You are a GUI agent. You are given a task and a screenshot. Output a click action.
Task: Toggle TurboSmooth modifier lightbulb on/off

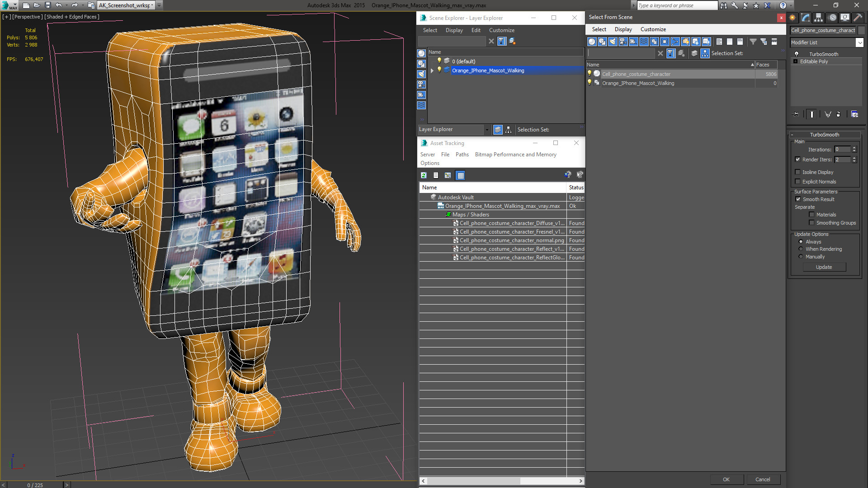(797, 54)
